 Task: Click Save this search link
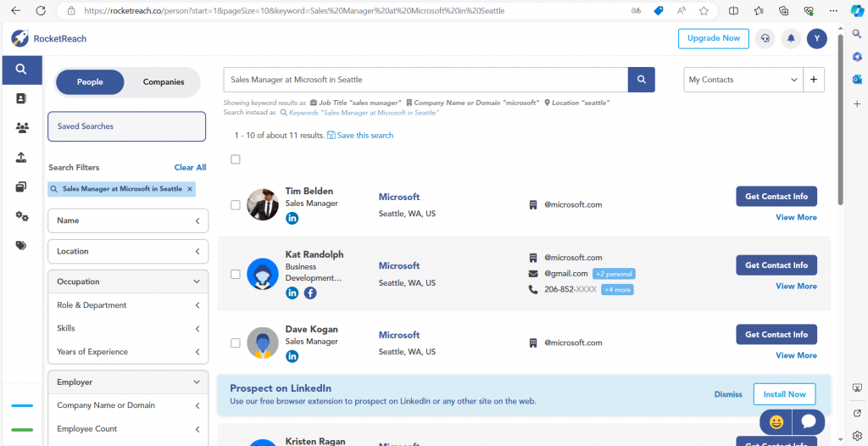(360, 135)
